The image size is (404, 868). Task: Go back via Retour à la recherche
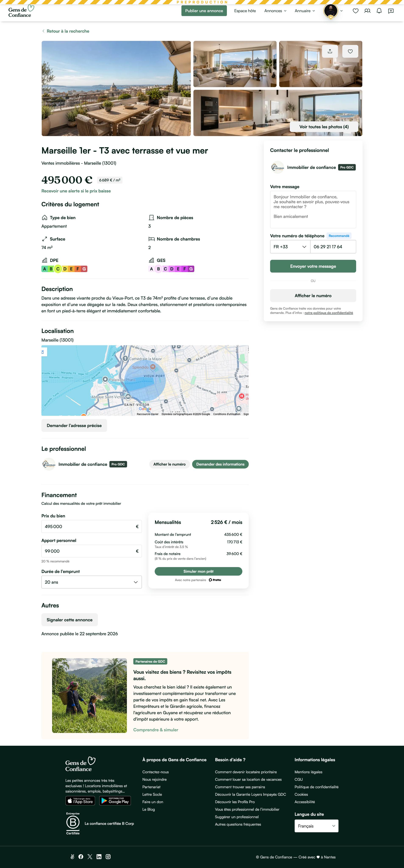[68, 31]
